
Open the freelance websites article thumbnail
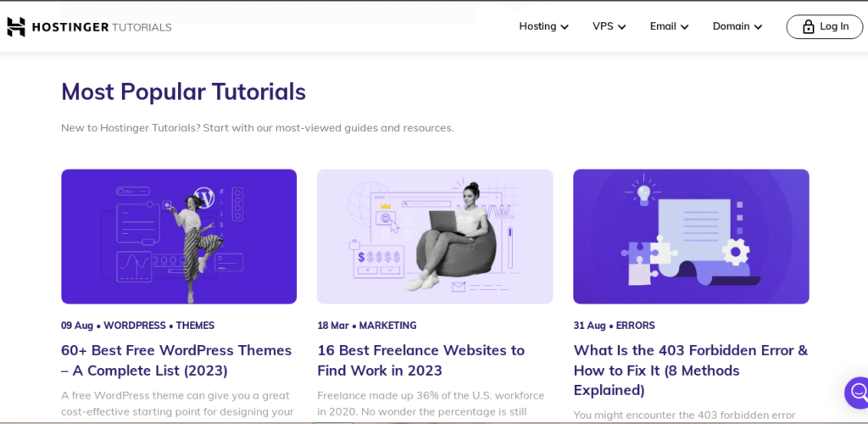[435, 236]
